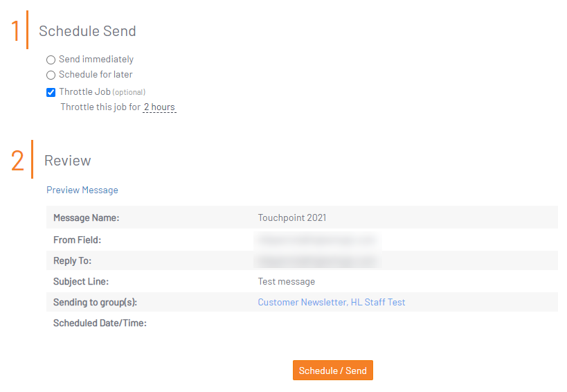The image size is (567, 392).
Task: Select the Touchpoint 2021 message name value
Action: click(x=292, y=217)
